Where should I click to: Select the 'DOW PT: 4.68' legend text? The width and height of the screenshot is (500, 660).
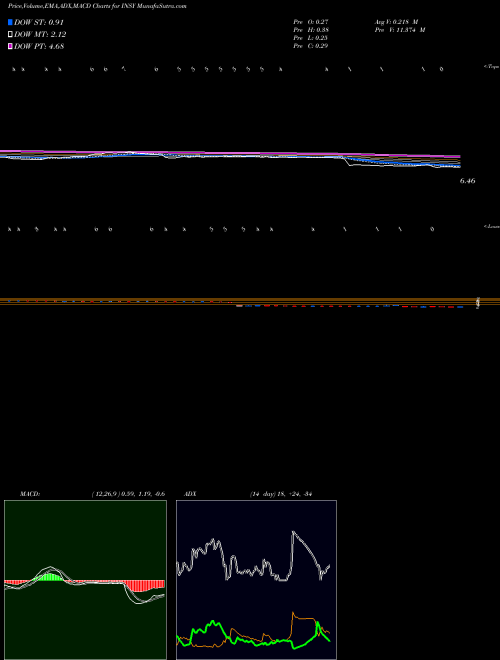pos(39,47)
